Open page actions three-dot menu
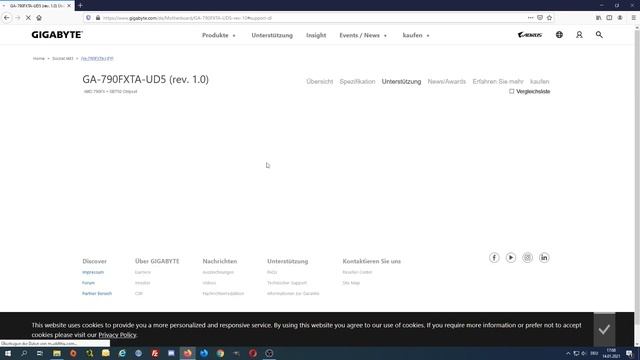640x360 pixels. 530,18
